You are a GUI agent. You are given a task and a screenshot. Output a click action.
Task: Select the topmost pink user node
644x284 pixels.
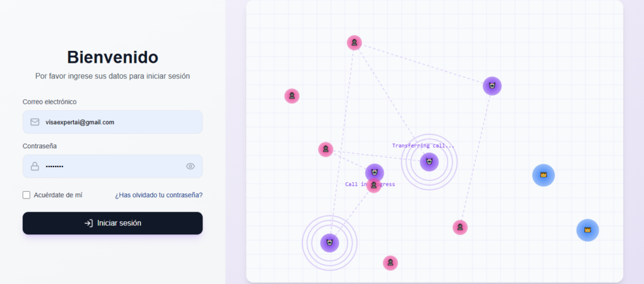click(354, 43)
